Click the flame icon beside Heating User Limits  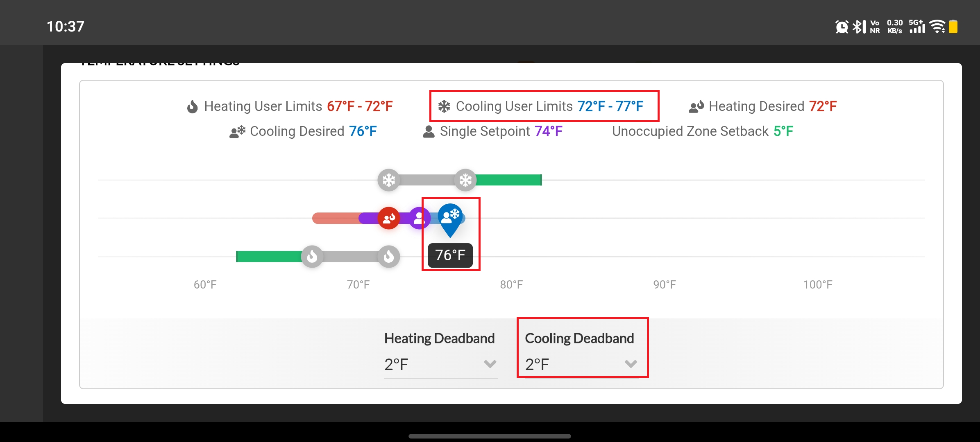[x=193, y=106]
